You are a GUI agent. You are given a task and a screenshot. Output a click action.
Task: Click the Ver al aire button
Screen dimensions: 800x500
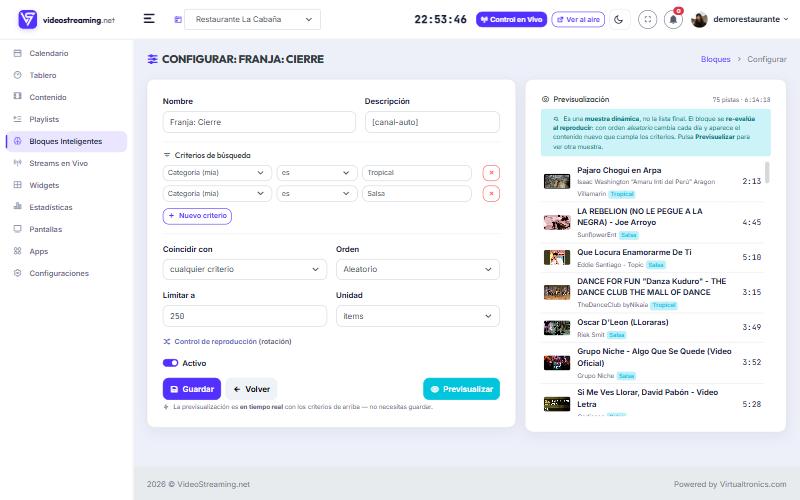coord(578,19)
